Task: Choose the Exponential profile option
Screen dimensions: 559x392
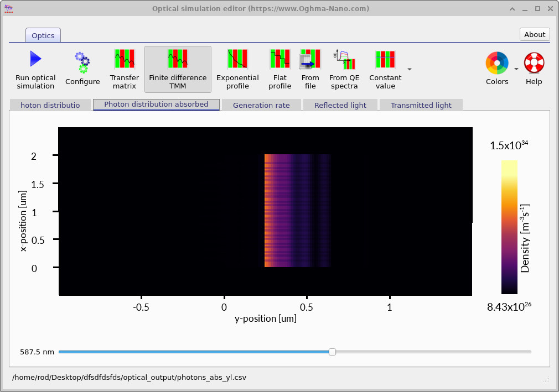Action: [x=237, y=70]
